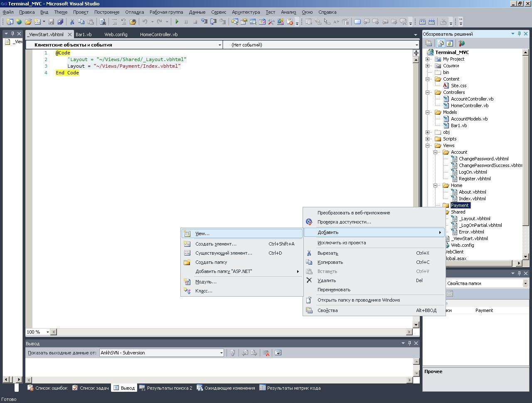The image size is (532, 403).
Task: Choose Создать элемент... from the submenu
Action: (x=242, y=244)
